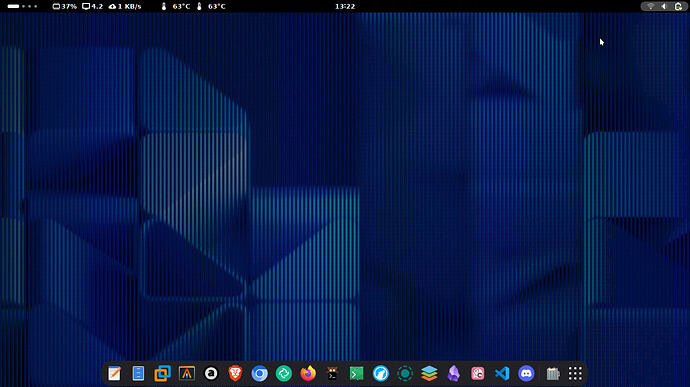The height and width of the screenshot is (387, 690).
Task: Open Visual Studio Code from the dock
Action: [502, 373]
